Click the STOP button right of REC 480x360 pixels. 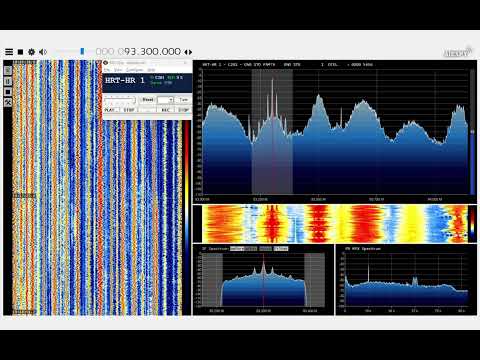[183, 110]
